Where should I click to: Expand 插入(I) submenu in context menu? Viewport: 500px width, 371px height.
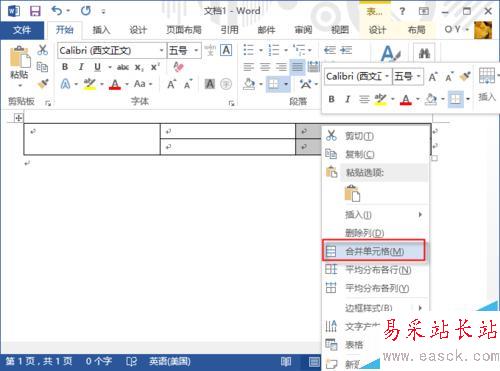375,215
